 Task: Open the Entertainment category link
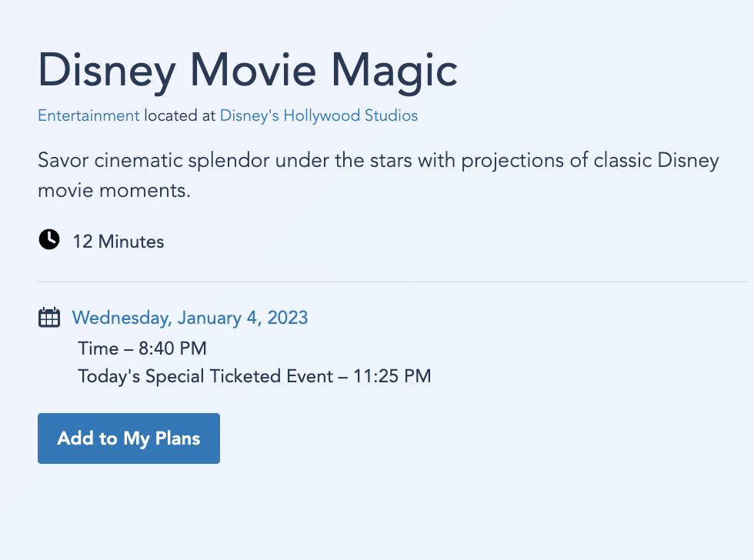(x=88, y=116)
